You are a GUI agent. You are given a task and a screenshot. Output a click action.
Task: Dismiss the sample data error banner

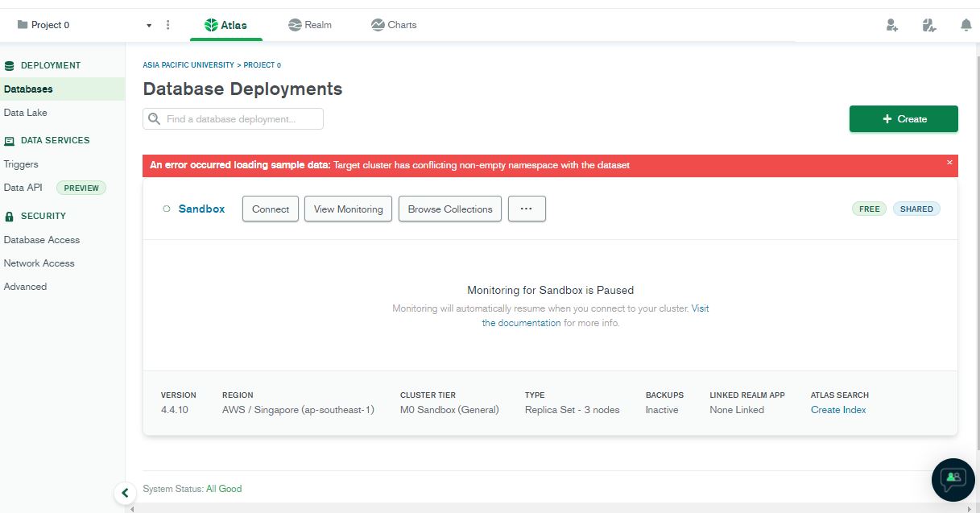pyautogui.click(x=949, y=162)
